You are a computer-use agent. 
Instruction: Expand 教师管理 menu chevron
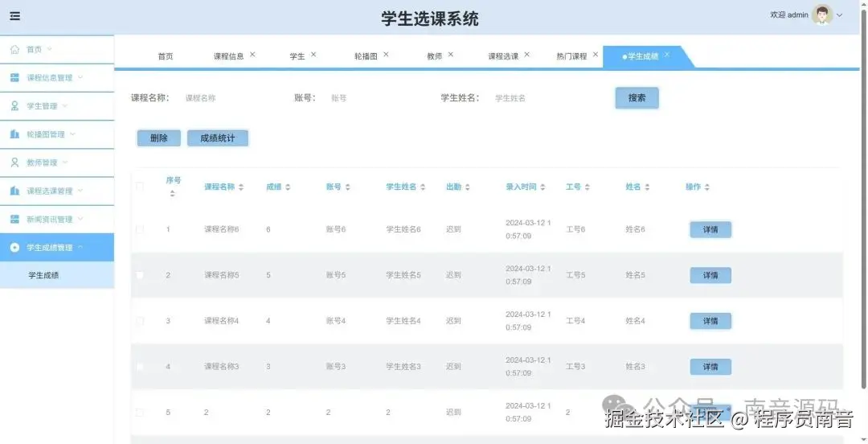pos(65,162)
